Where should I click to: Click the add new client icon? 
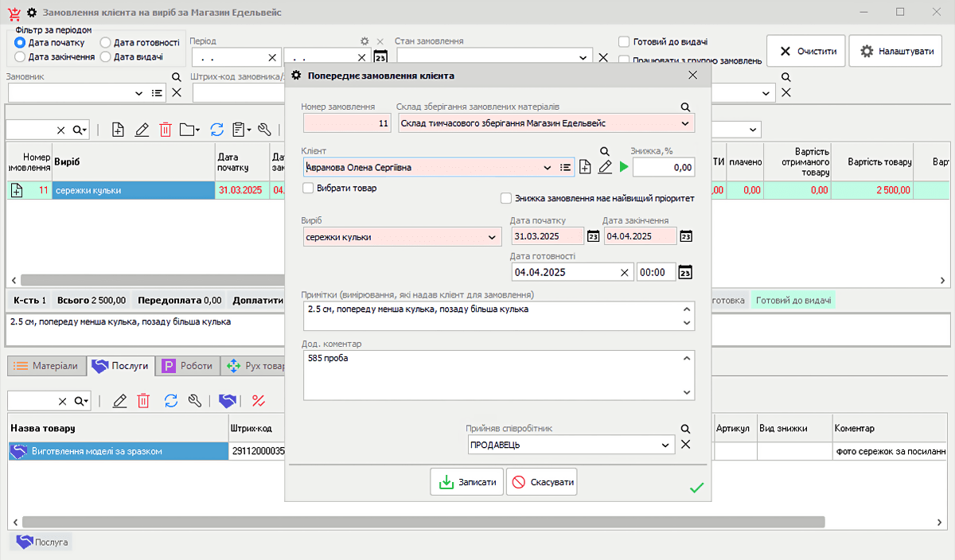(x=585, y=167)
